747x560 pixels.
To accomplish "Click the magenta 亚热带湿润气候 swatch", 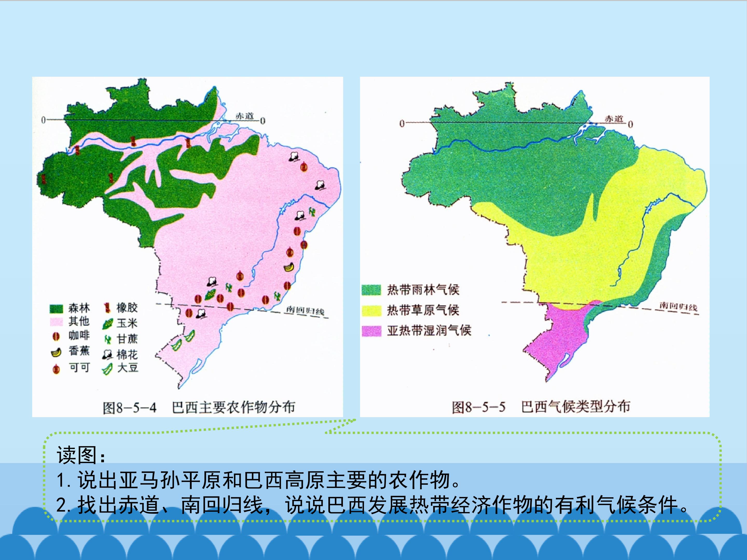I will [x=371, y=331].
